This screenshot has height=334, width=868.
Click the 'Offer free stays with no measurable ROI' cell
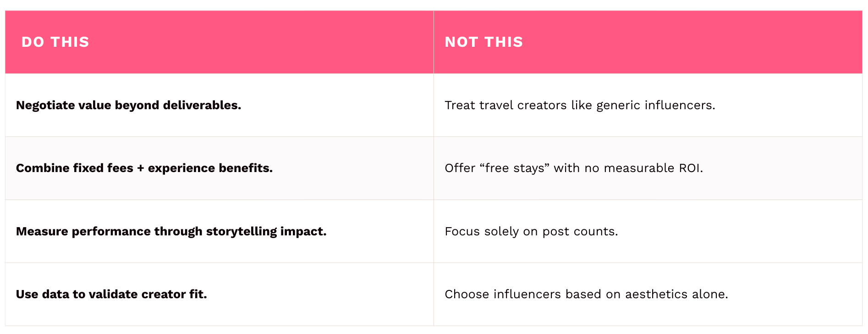[573, 168]
